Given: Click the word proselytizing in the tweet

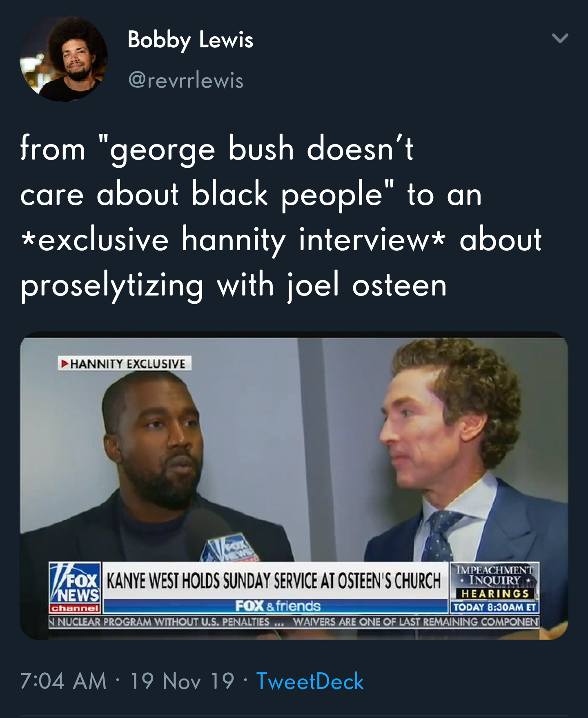Looking at the screenshot, I should click(x=112, y=285).
